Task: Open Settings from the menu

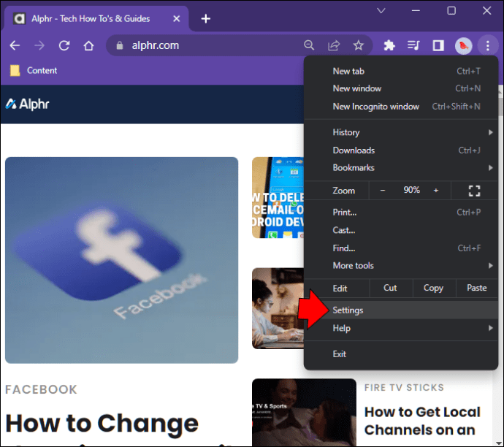Action: point(401,310)
